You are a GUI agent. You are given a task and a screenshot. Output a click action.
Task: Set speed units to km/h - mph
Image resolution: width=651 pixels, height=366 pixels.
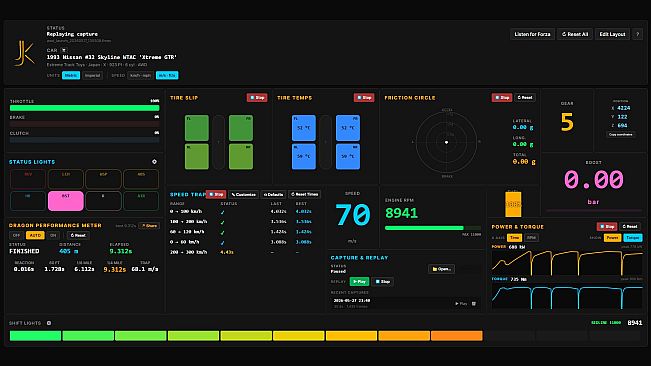pyautogui.click(x=140, y=76)
